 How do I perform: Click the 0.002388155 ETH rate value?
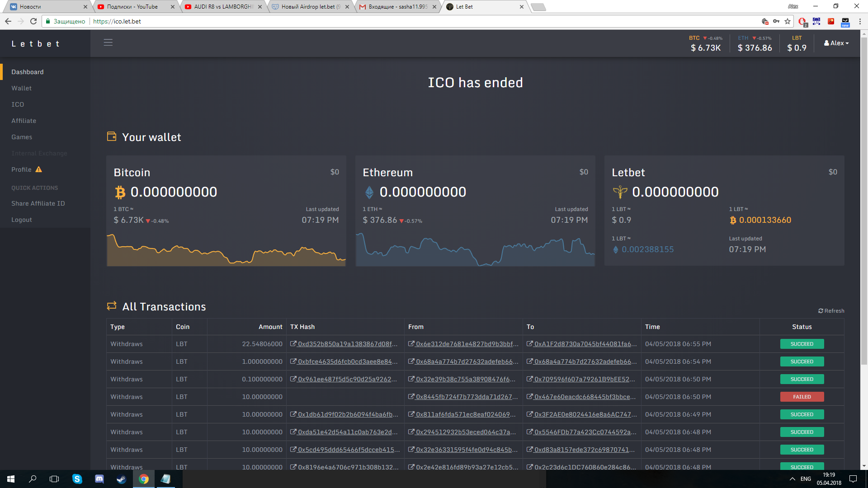[x=647, y=249]
